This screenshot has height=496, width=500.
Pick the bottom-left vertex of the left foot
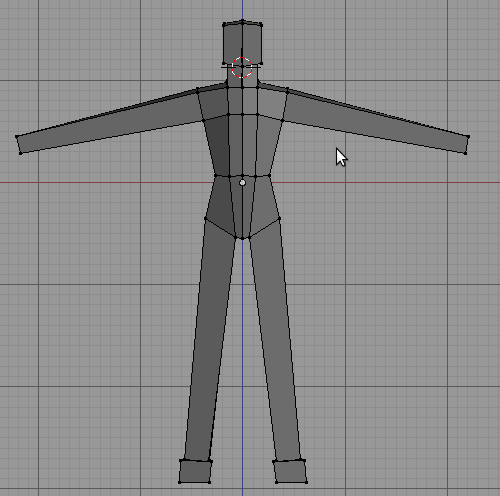[x=180, y=482]
